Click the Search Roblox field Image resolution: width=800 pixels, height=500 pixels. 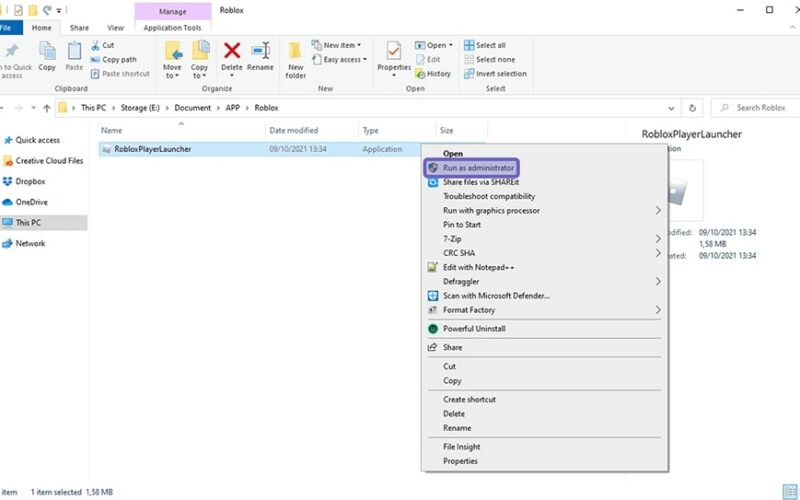pyautogui.click(x=757, y=108)
